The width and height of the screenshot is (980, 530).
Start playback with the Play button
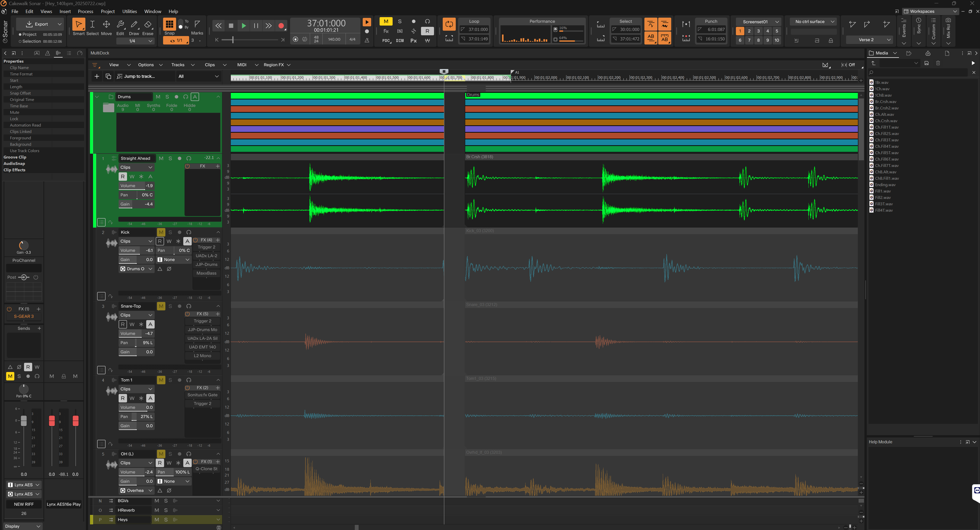coord(244,26)
